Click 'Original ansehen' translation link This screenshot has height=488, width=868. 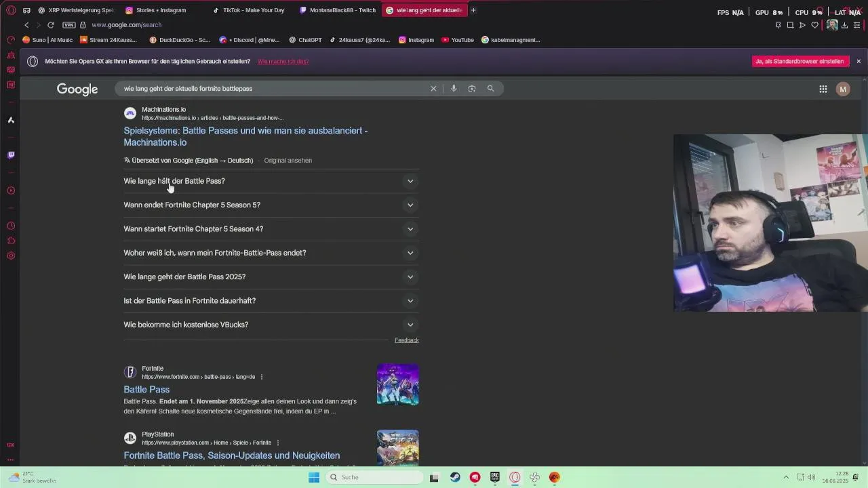288,161
